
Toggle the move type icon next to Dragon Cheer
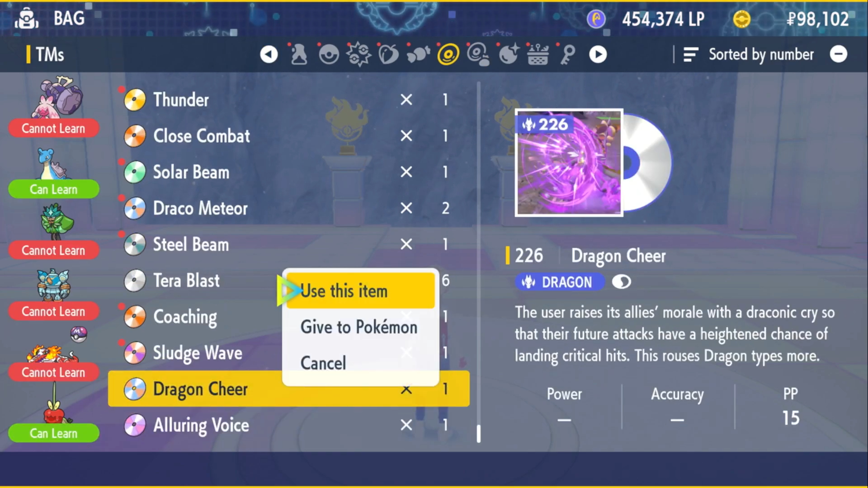pyautogui.click(x=623, y=282)
